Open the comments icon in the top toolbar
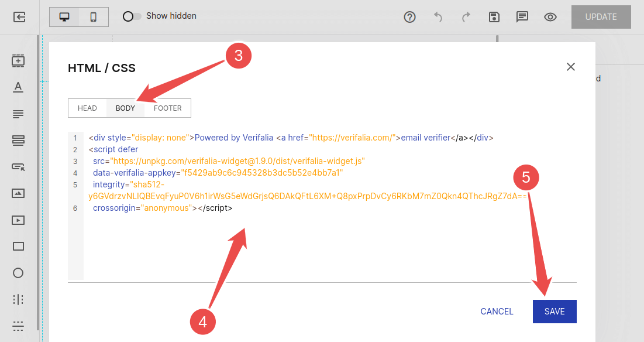 (x=522, y=17)
